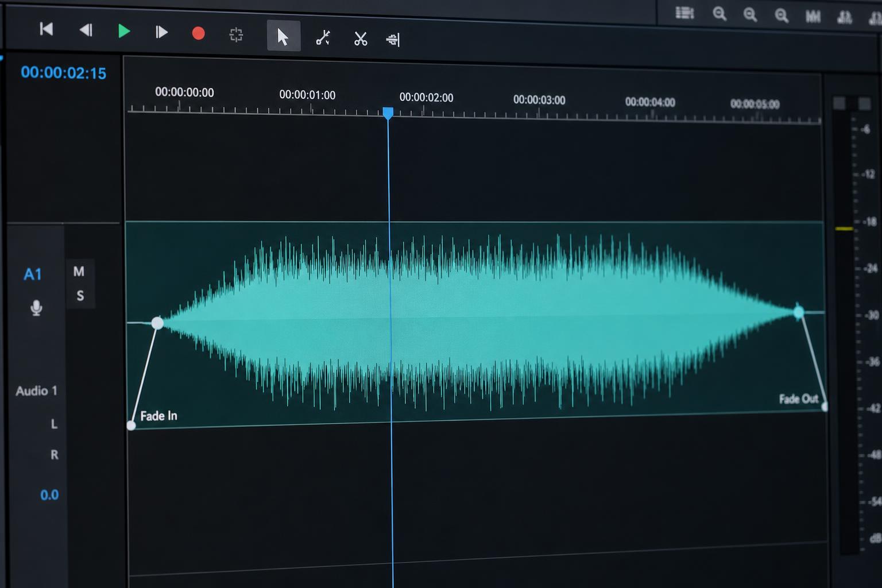Screen dimensions: 882x588
Task: Click the yellow peak indicator on meter
Action: coord(844,229)
